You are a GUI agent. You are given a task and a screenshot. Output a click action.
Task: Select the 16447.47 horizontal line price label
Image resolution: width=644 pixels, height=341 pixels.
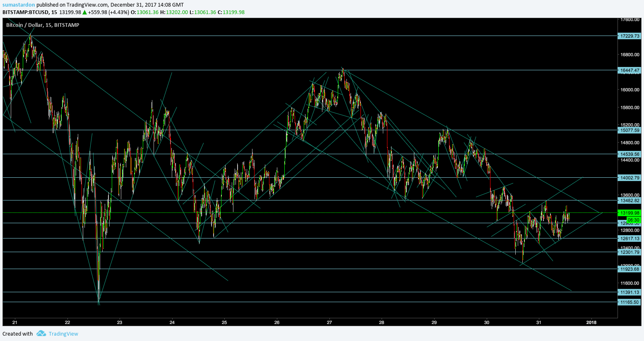tap(629, 70)
